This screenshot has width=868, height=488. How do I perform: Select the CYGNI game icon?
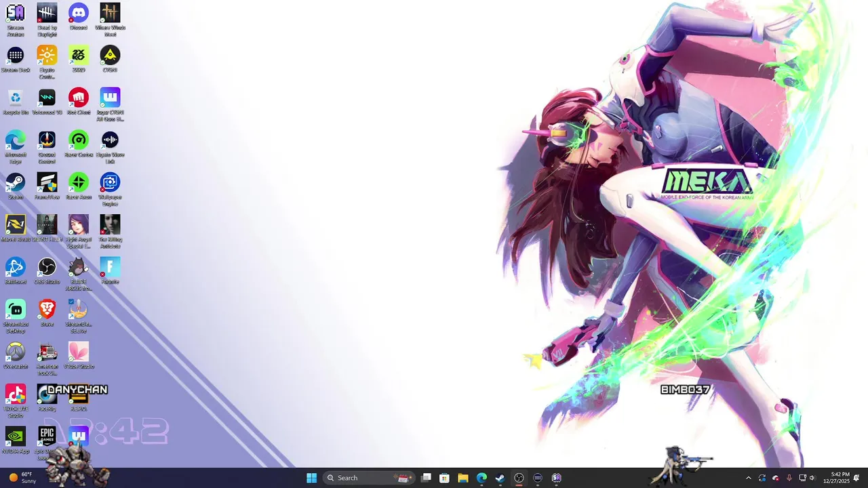click(110, 59)
